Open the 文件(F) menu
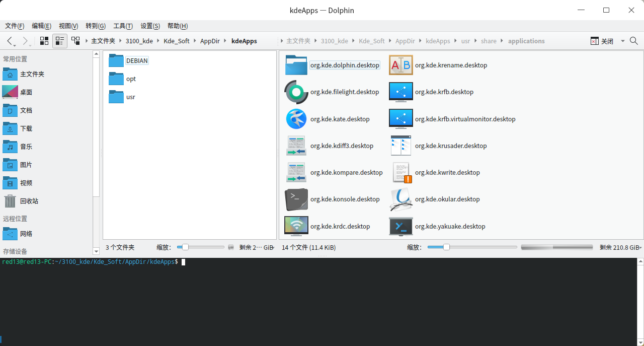This screenshot has width=644, height=346. pyautogui.click(x=15, y=26)
